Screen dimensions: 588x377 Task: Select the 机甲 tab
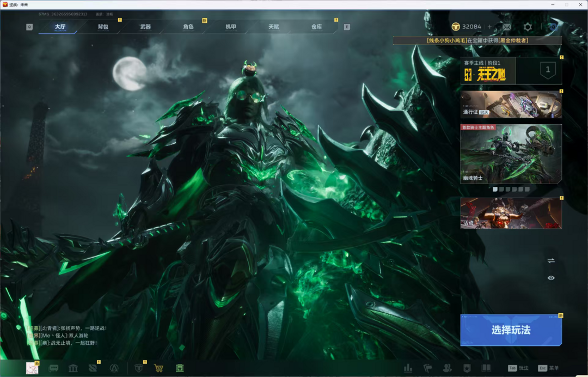pyautogui.click(x=231, y=27)
